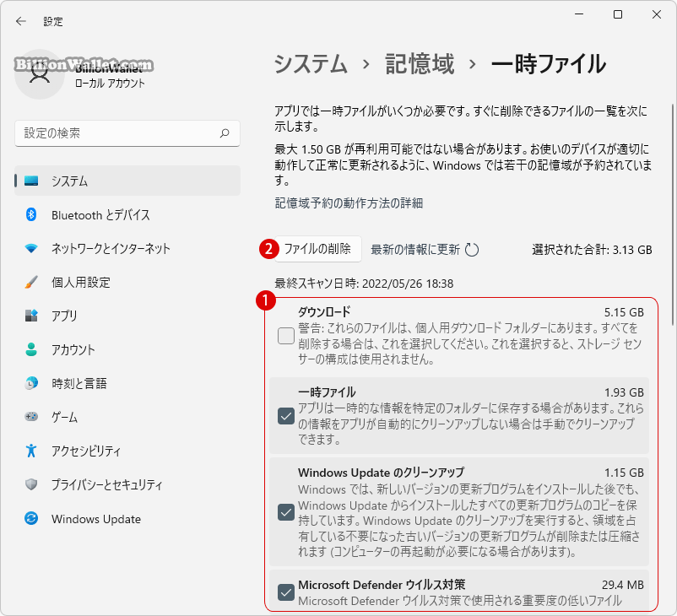Click Windows Update のクリーンアップ title
The image size is (677, 616).
point(382,473)
